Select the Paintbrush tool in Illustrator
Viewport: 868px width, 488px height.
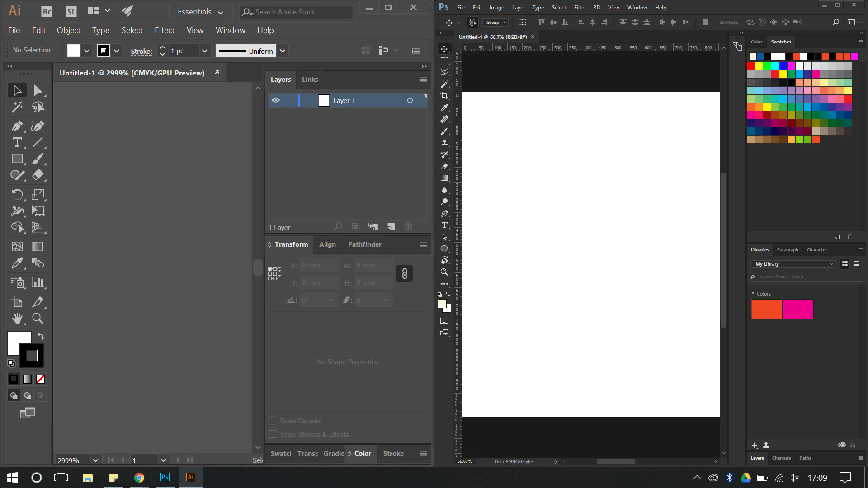(38, 159)
